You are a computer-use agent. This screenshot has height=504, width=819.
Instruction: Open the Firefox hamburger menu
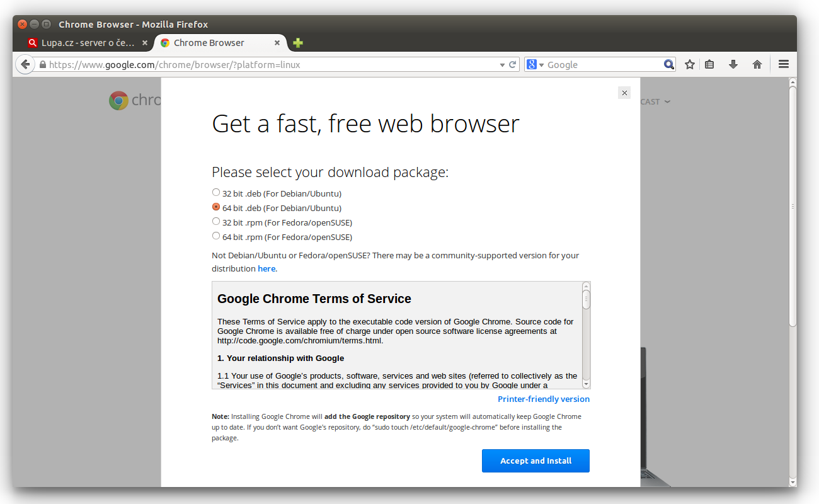(x=784, y=64)
